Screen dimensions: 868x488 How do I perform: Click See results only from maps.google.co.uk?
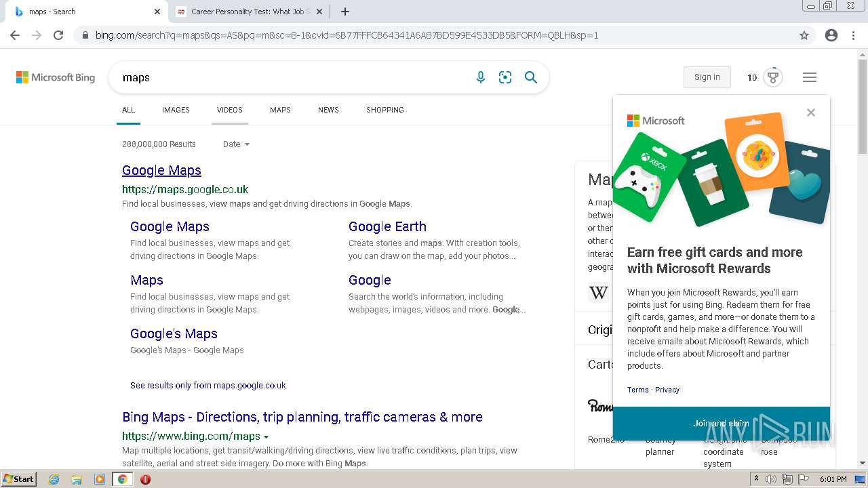(208, 385)
